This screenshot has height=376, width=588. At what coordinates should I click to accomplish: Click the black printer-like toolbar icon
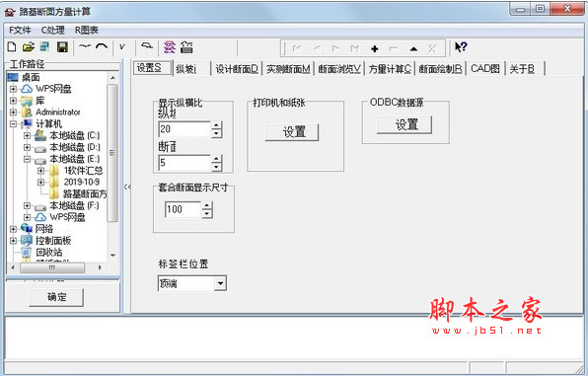(x=186, y=47)
